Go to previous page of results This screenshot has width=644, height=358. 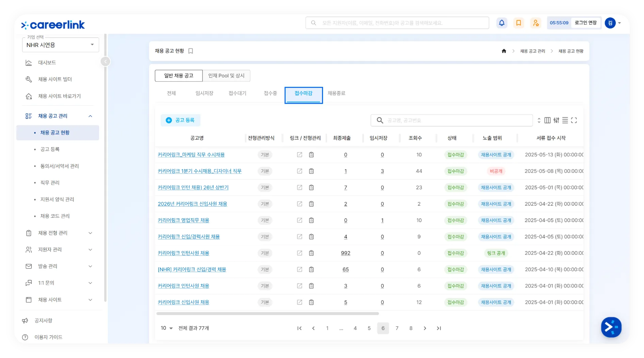[313, 328]
